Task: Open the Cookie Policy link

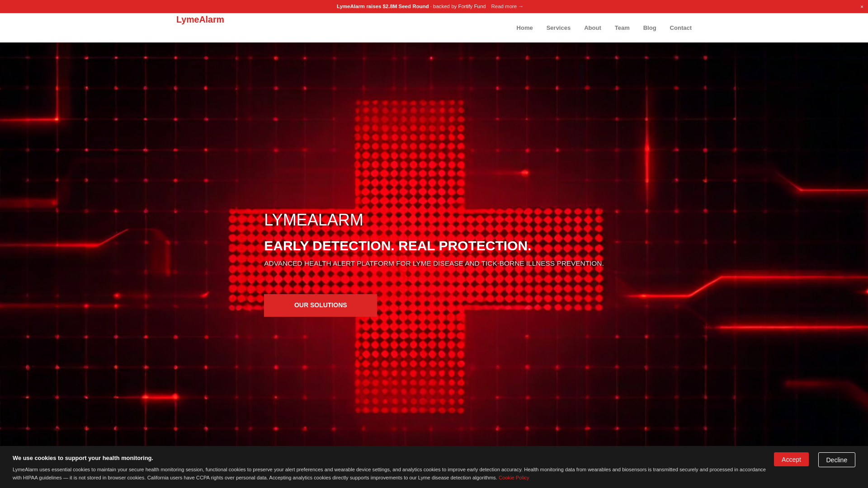Action: tap(514, 478)
